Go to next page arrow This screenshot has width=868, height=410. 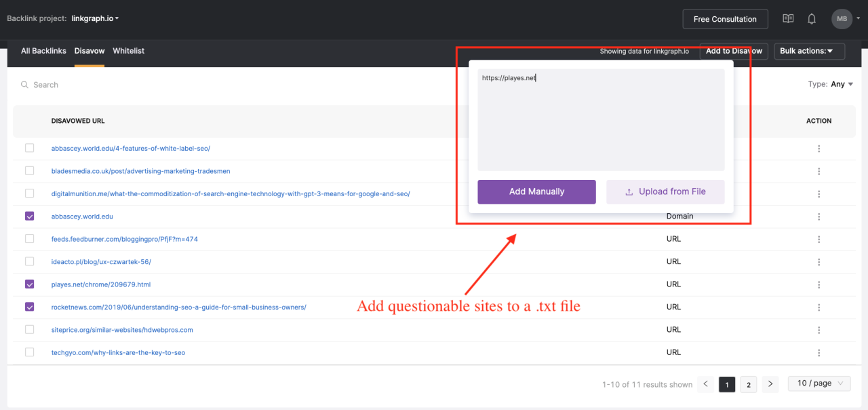pos(770,384)
